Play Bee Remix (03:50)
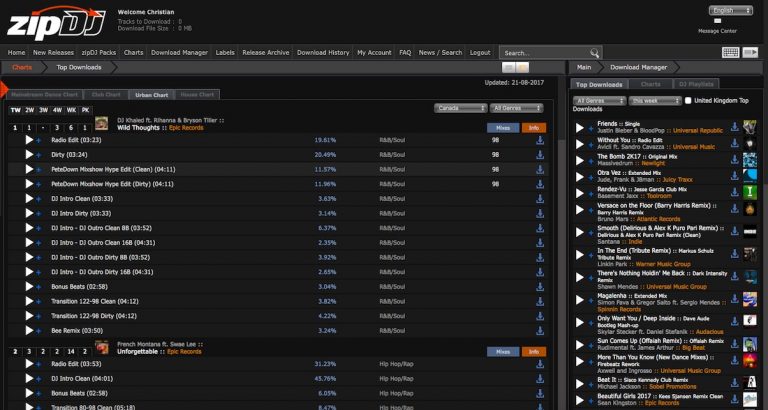Viewport: 768px width, 410px height. tap(29, 331)
